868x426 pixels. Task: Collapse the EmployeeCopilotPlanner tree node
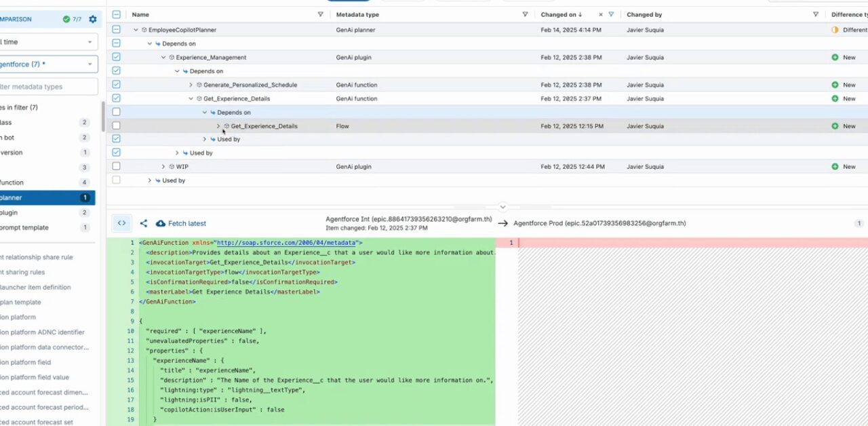(136, 30)
